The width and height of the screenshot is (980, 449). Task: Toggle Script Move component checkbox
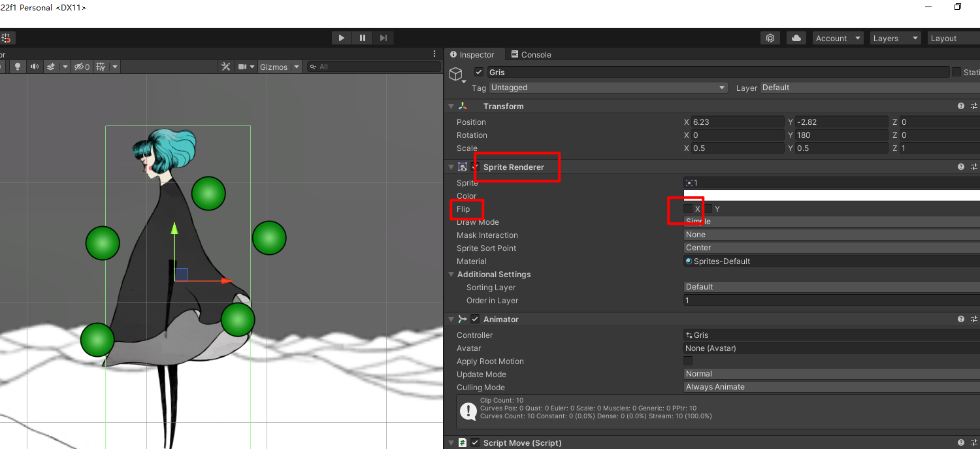point(475,442)
